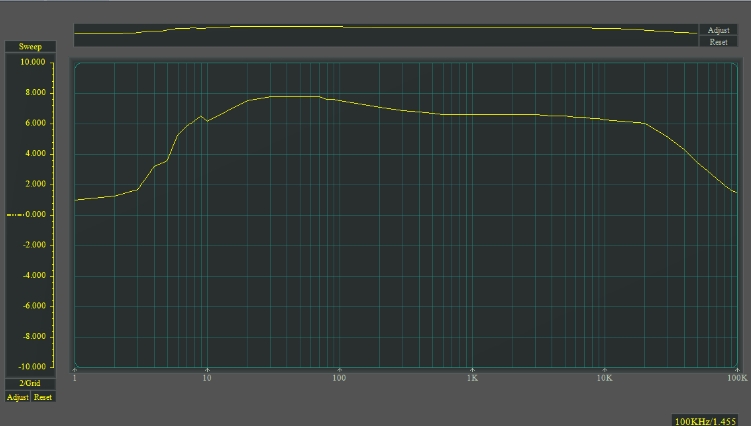Click the arrow marker above the 1K label
Viewport: 751px width, 426px height.
pos(472,370)
